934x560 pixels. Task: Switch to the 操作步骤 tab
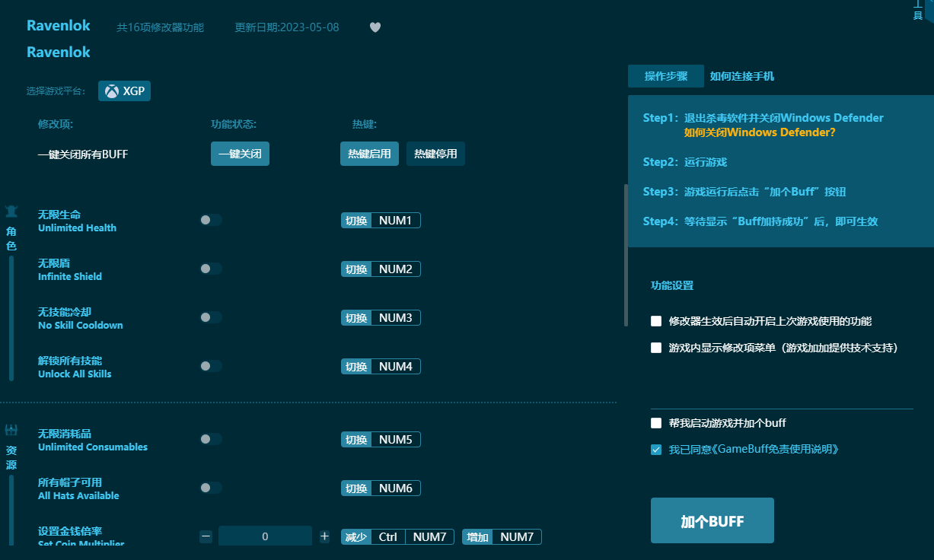click(x=665, y=76)
